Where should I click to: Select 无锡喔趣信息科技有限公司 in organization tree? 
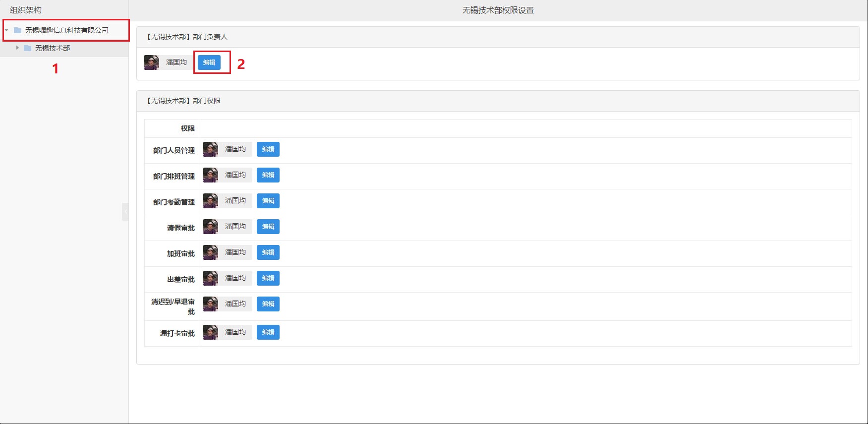point(66,30)
